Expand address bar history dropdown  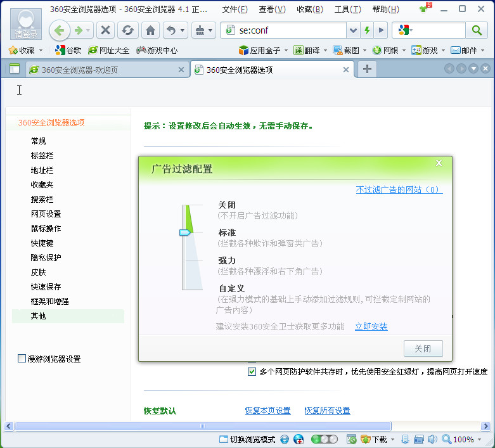tap(353, 30)
